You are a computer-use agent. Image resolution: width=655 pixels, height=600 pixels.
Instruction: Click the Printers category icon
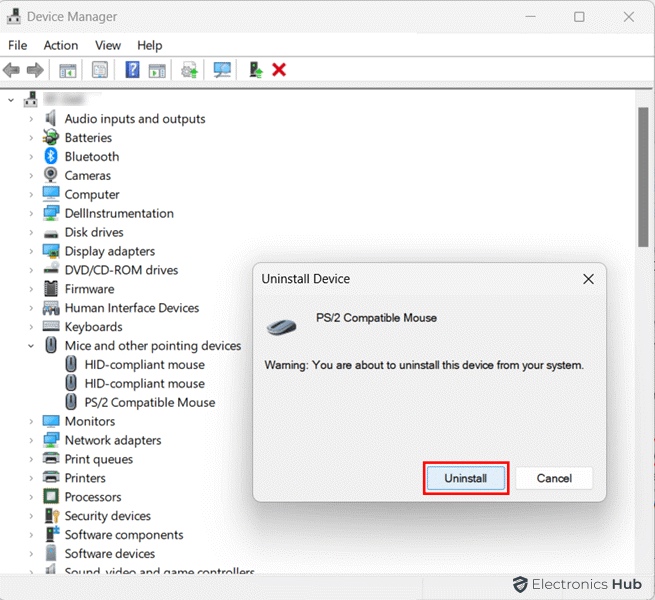coord(51,477)
